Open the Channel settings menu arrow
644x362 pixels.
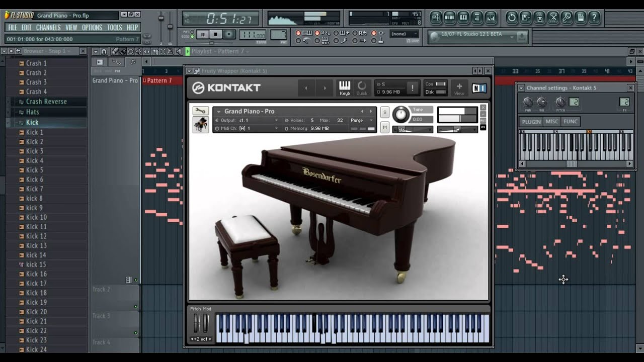click(521, 88)
